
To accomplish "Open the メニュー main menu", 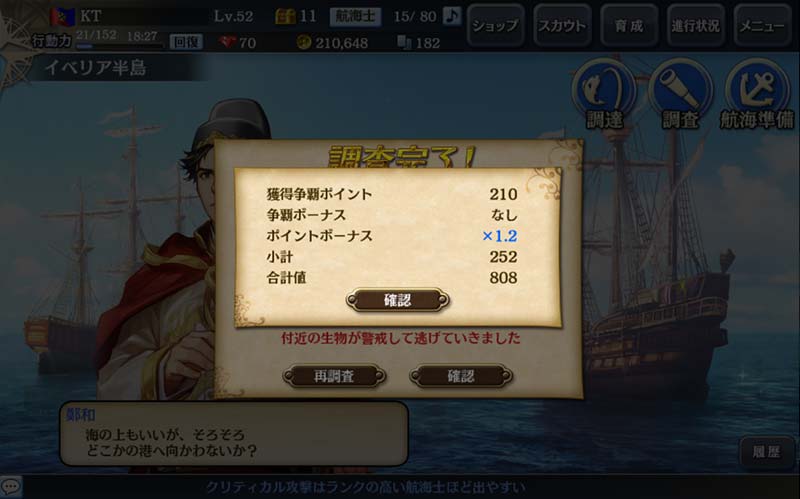I will coord(762,25).
